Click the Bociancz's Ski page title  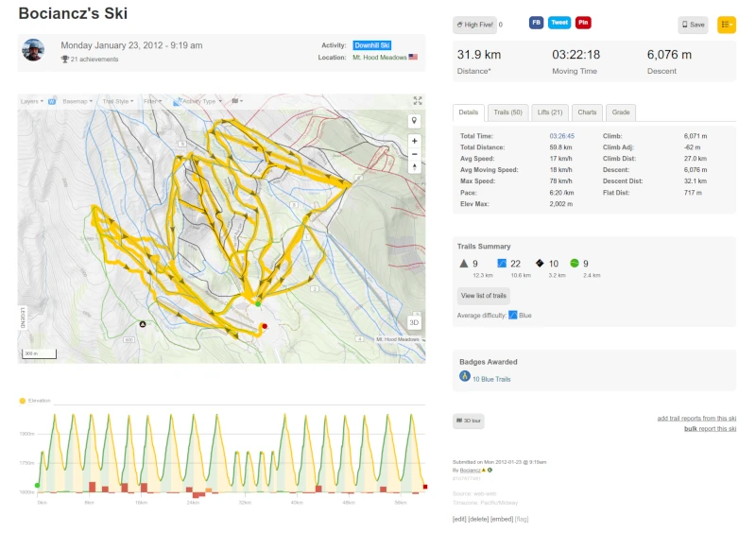73,13
